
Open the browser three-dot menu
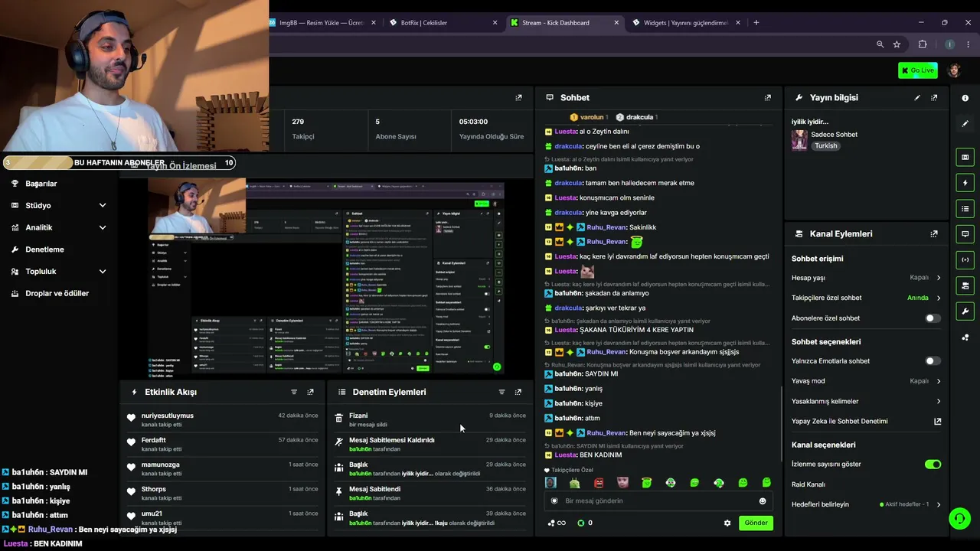tap(969, 44)
